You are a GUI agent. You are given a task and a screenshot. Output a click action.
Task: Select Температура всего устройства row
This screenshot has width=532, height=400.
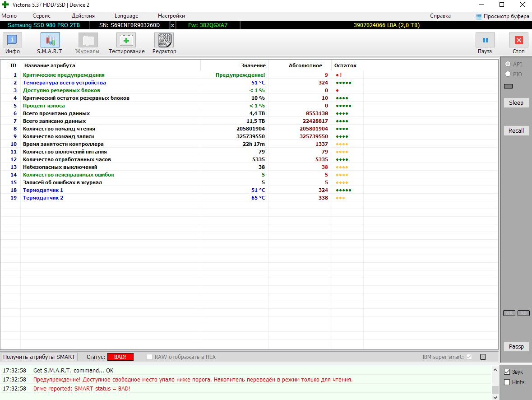pyautogui.click(x=250, y=83)
